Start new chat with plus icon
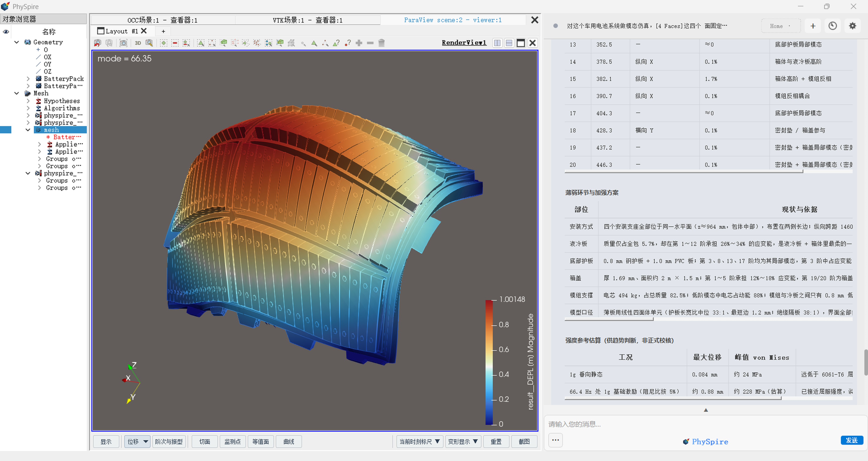Viewport: 868px width, 461px height. click(x=813, y=26)
